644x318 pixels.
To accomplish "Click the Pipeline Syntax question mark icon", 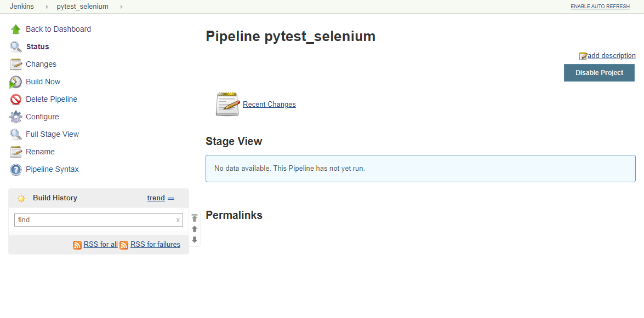I will tap(15, 170).
